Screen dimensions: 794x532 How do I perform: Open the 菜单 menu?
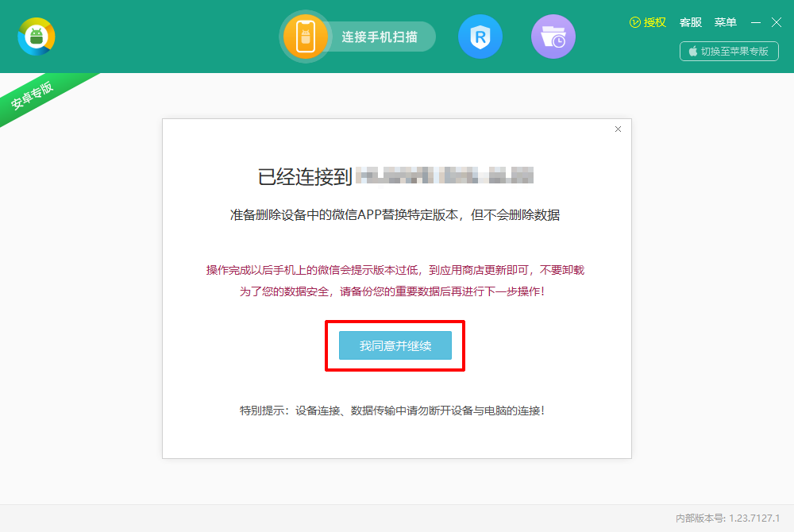[x=725, y=22]
